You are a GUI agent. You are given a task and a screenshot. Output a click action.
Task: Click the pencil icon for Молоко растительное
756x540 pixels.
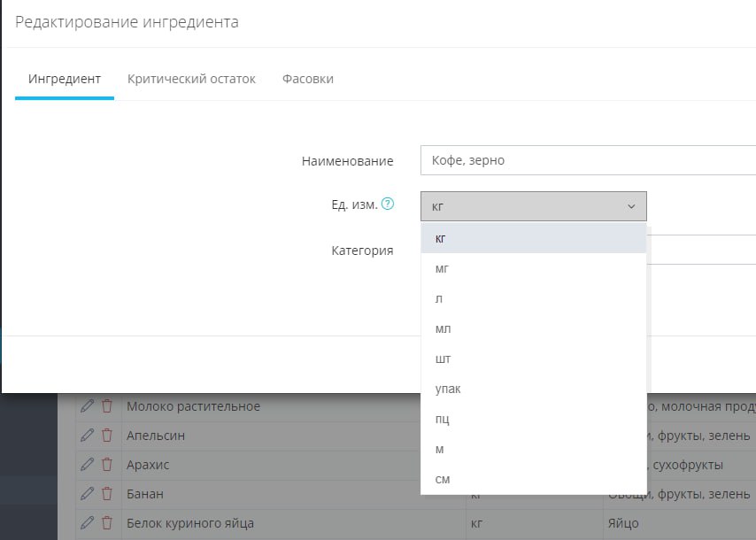pos(87,406)
